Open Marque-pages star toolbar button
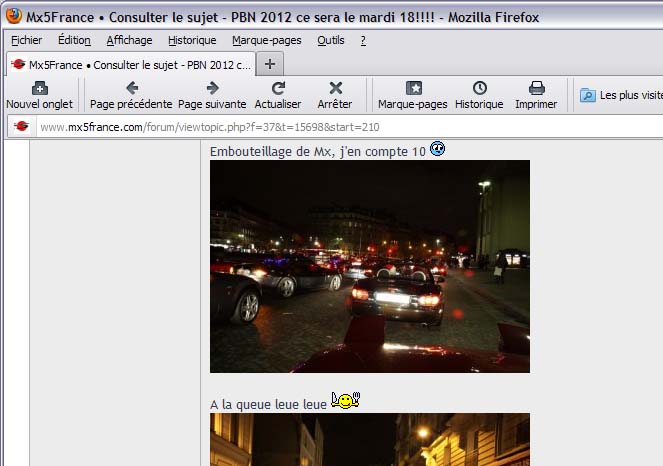 (413, 95)
